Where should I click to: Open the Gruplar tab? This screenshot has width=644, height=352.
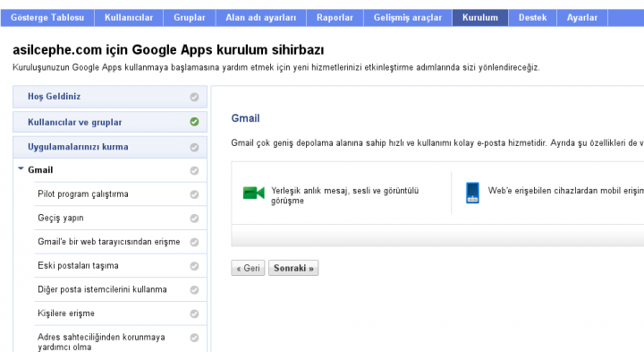(x=190, y=18)
